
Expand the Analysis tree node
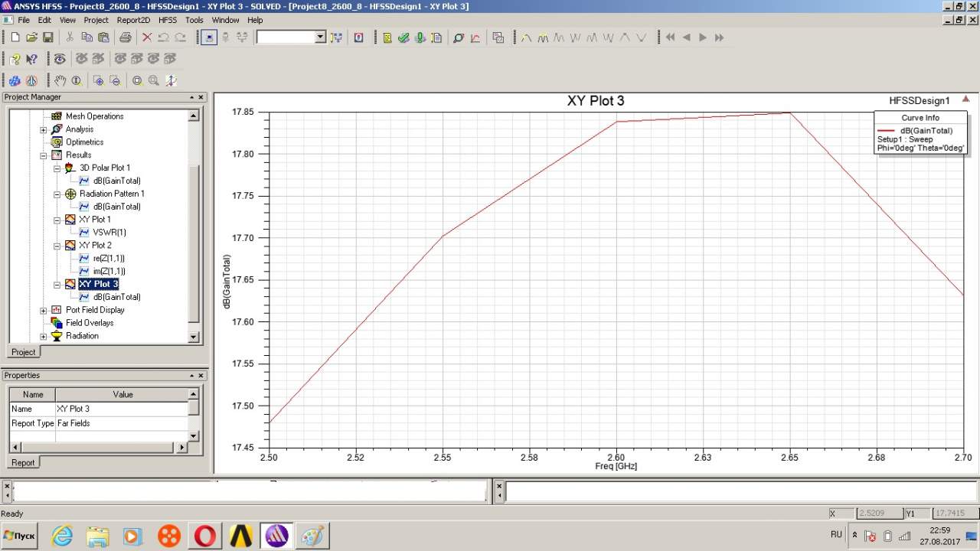pos(44,129)
